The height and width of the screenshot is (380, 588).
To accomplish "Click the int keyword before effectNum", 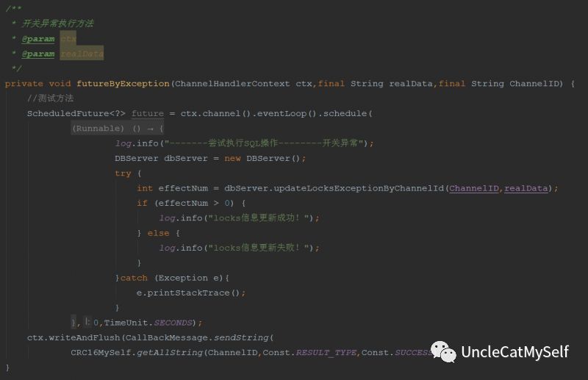I will (x=145, y=188).
